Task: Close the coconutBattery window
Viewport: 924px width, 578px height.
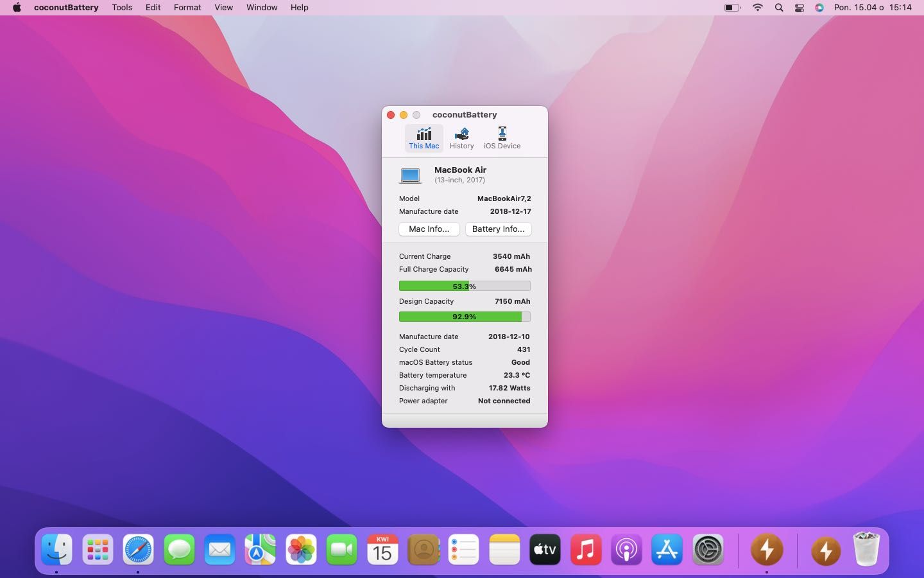Action: pos(391,115)
